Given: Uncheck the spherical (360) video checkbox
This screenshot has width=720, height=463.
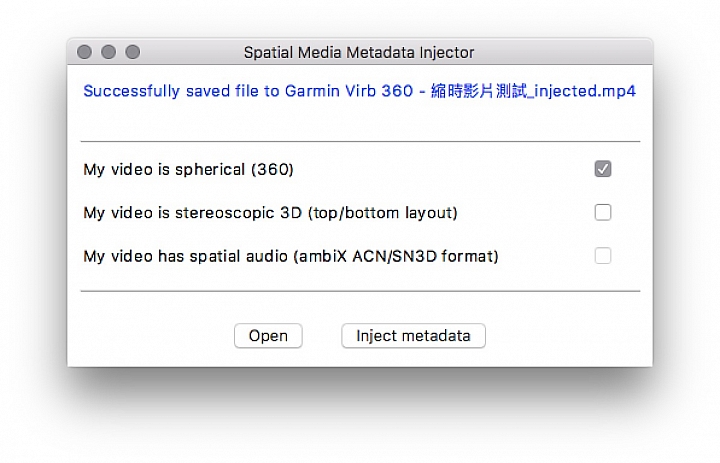Looking at the screenshot, I should [x=603, y=169].
